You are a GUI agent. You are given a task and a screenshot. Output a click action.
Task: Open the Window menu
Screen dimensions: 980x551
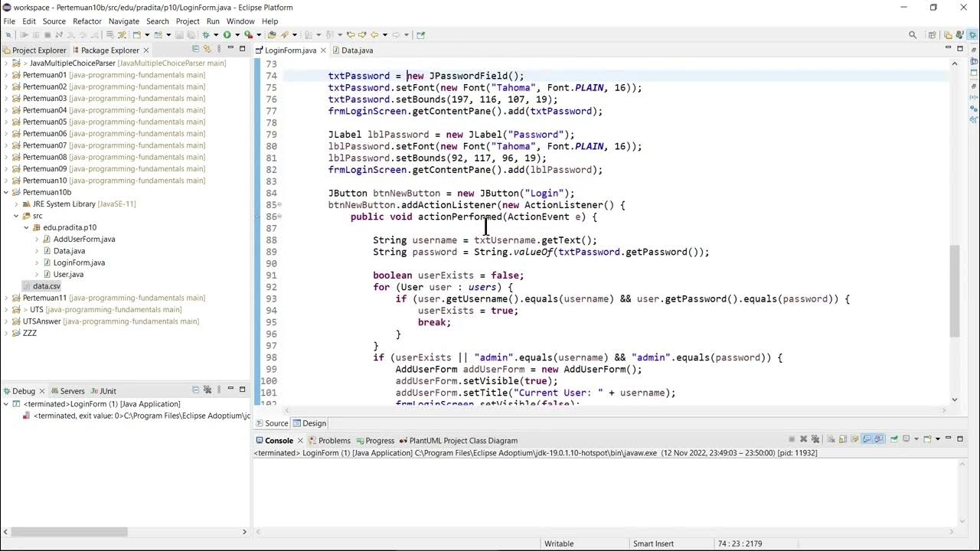(x=240, y=21)
